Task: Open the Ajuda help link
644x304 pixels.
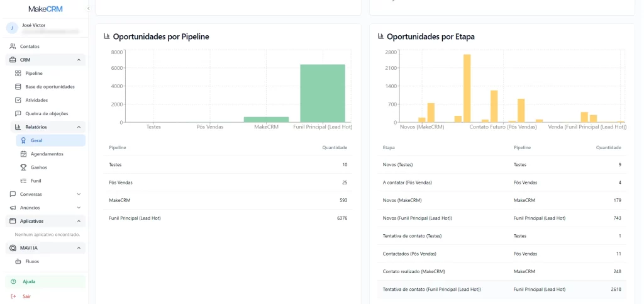Action: [x=29, y=281]
